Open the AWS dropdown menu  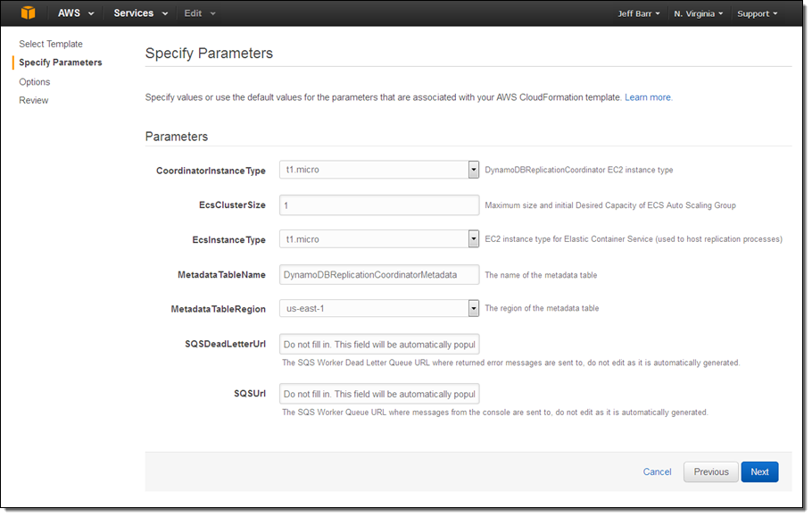point(76,13)
